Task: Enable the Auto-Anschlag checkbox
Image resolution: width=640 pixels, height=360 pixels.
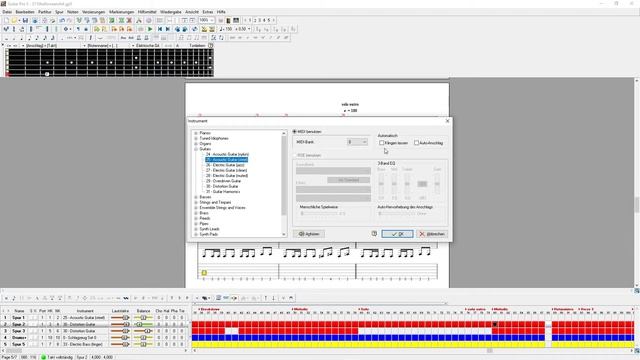Action: click(416, 143)
